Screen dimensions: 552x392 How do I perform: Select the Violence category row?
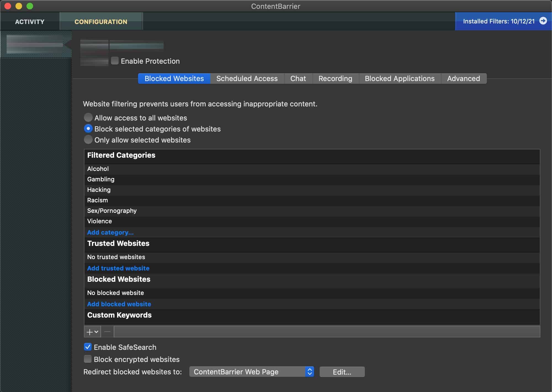tap(312, 221)
